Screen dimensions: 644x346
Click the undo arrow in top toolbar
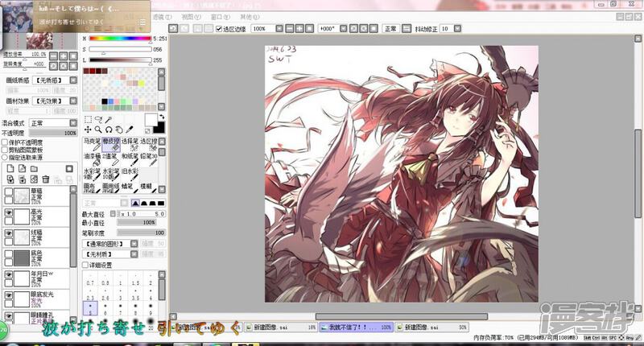tap(173, 28)
